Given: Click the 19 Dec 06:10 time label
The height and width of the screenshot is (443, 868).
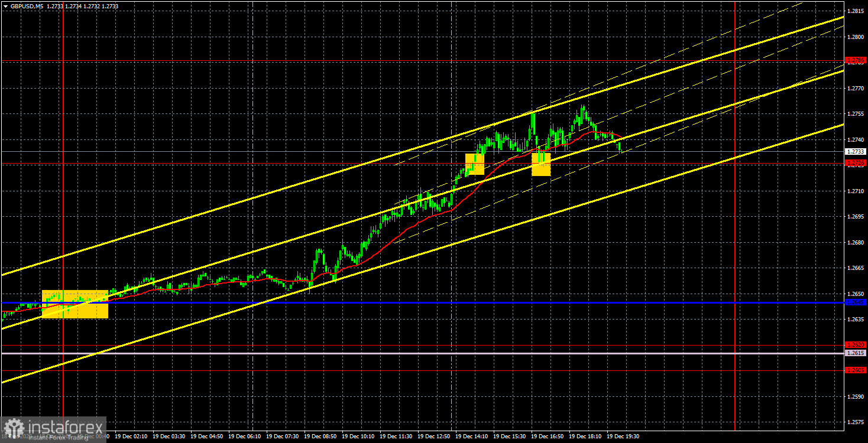Looking at the screenshot, I should [245, 437].
